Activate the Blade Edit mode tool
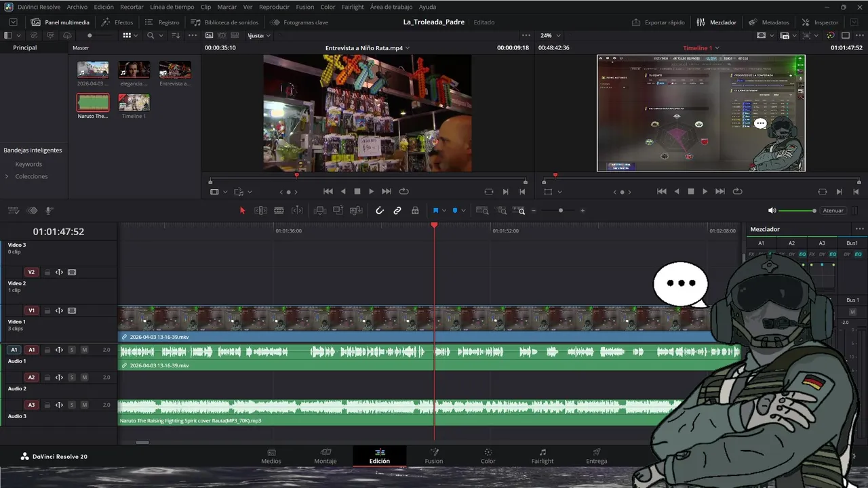Image resolution: width=868 pixels, height=488 pixels. pos(279,211)
